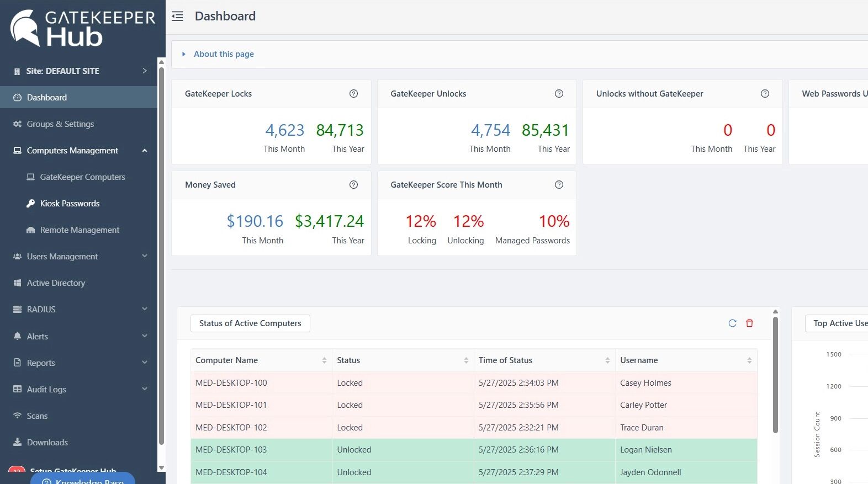Click the table panel vertical scrollbar
The height and width of the screenshot is (484, 868).
(775, 375)
